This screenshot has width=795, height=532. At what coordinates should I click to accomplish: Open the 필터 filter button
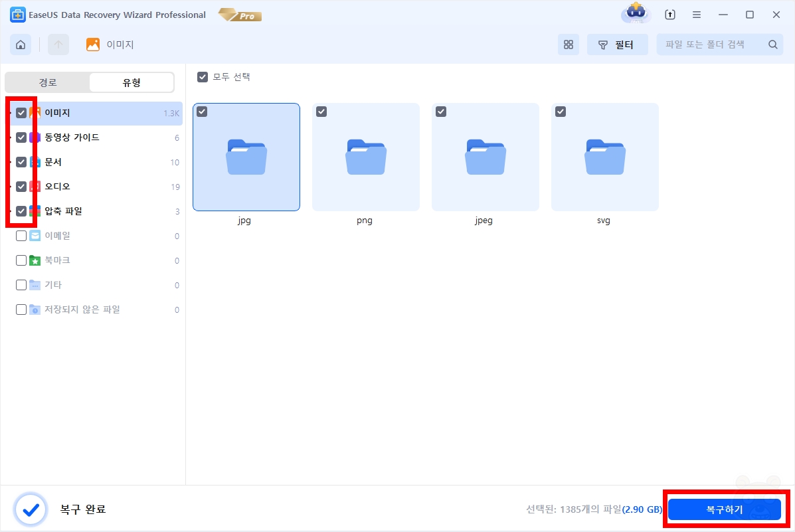click(x=617, y=44)
